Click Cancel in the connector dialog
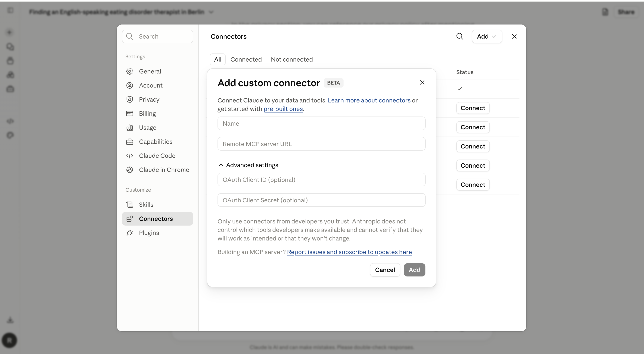 [385, 270]
